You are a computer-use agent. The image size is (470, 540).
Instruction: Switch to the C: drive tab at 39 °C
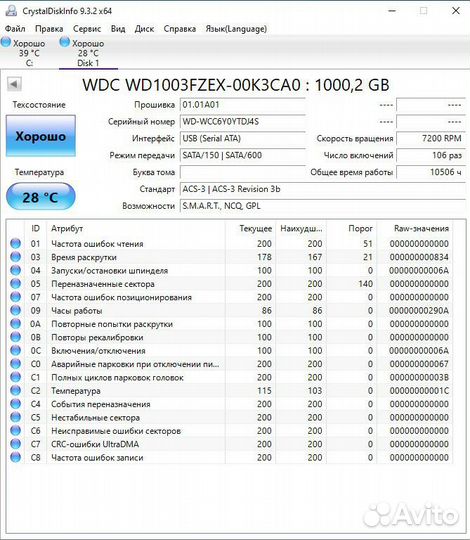(29, 53)
